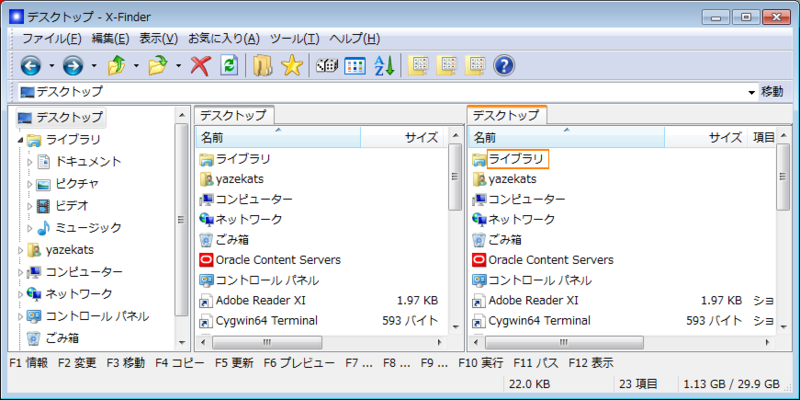Open dropdown next to Up folder button
Viewport: 800px width, 400px height.
click(x=136, y=66)
